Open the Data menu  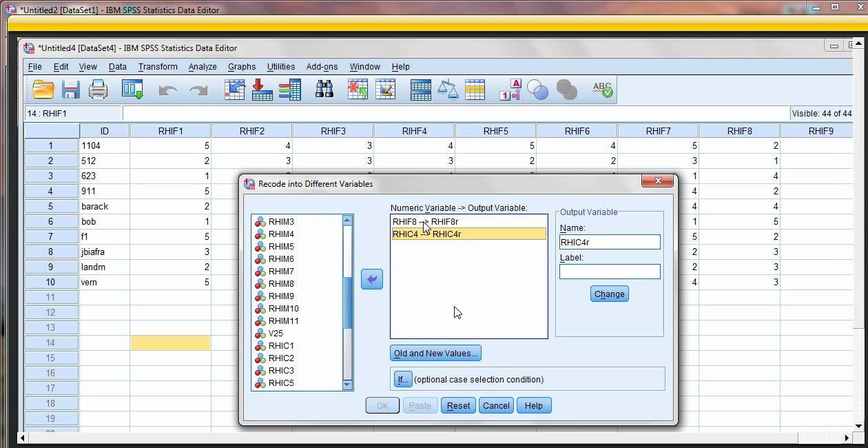click(x=118, y=67)
